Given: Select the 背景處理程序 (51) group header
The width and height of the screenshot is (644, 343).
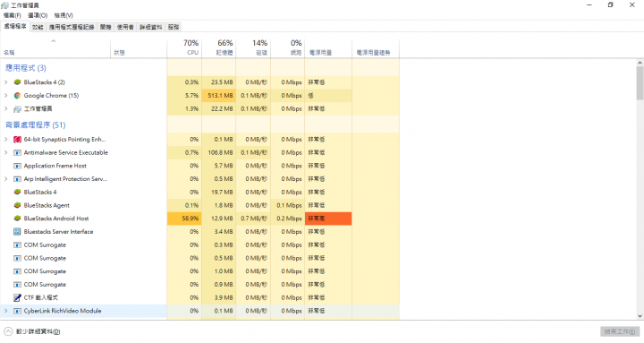Looking at the screenshot, I should [x=35, y=125].
